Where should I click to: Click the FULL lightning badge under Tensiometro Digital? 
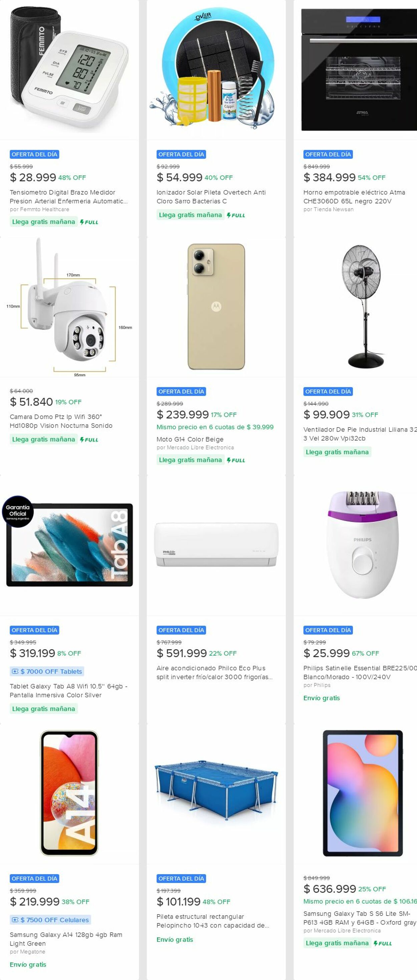(x=89, y=222)
